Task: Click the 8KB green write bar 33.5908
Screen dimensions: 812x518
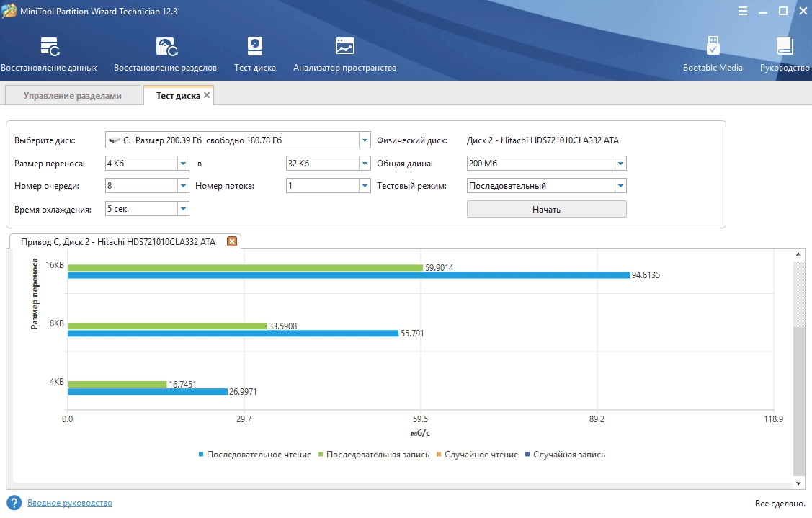Action: pyautogui.click(x=167, y=326)
